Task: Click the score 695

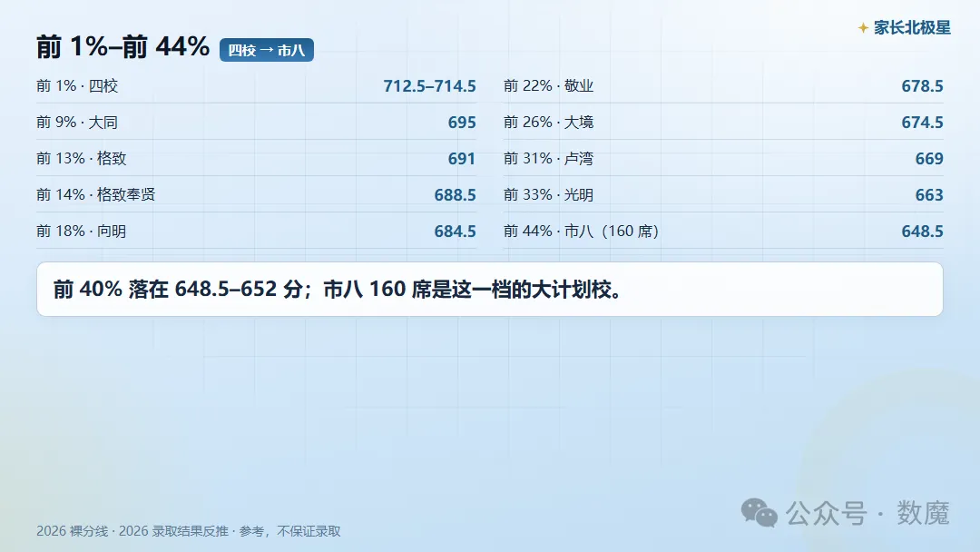Action: tap(462, 122)
